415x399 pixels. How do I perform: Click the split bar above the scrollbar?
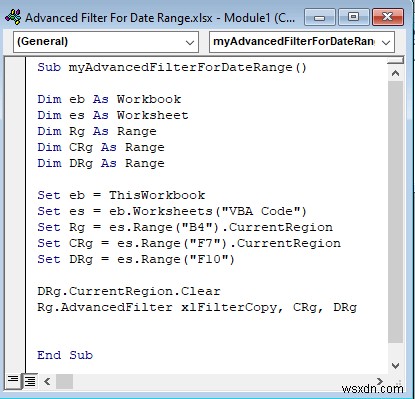click(396, 60)
